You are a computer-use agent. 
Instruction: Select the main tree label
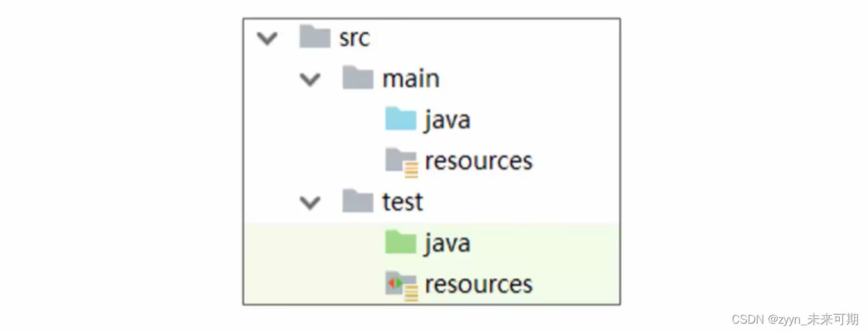(x=411, y=78)
